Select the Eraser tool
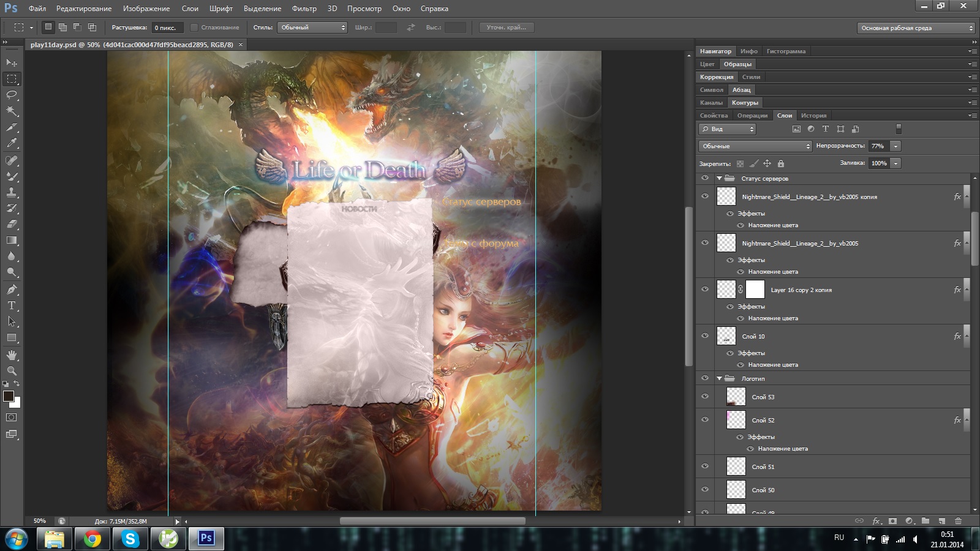 (x=12, y=224)
